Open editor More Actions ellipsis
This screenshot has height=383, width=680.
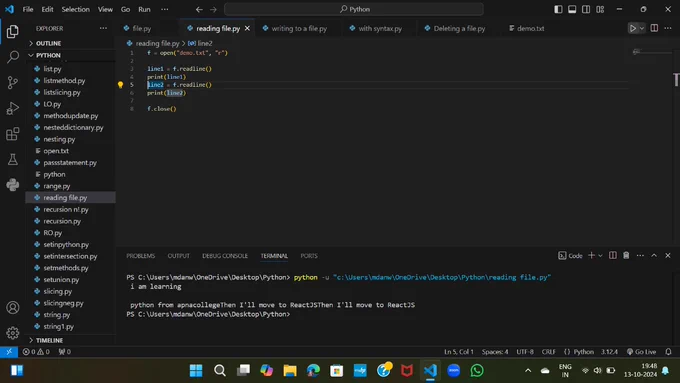[x=668, y=28]
